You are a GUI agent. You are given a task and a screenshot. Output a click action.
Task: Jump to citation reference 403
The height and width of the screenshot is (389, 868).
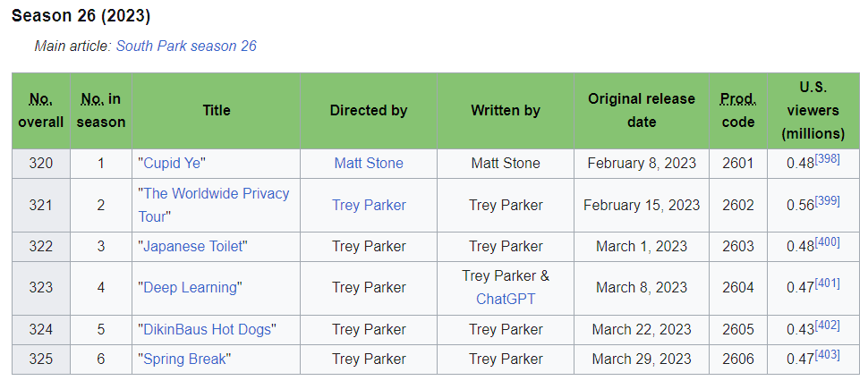click(x=827, y=354)
